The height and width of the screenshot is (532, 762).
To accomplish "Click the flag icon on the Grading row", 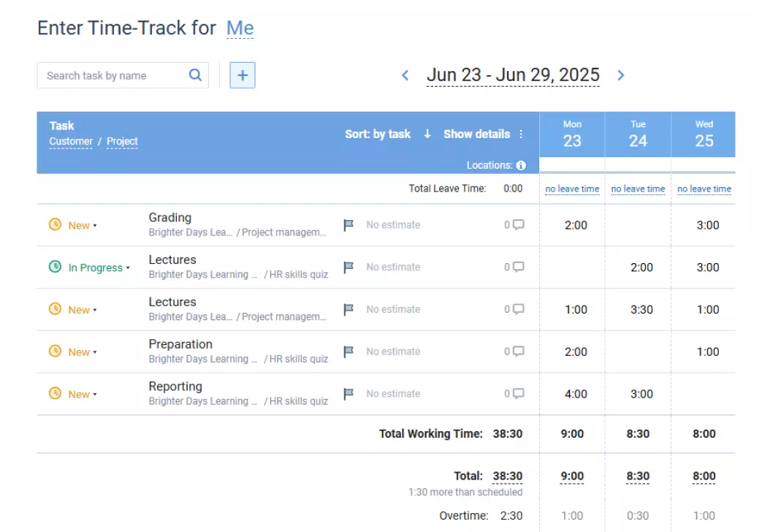I will point(348,224).
